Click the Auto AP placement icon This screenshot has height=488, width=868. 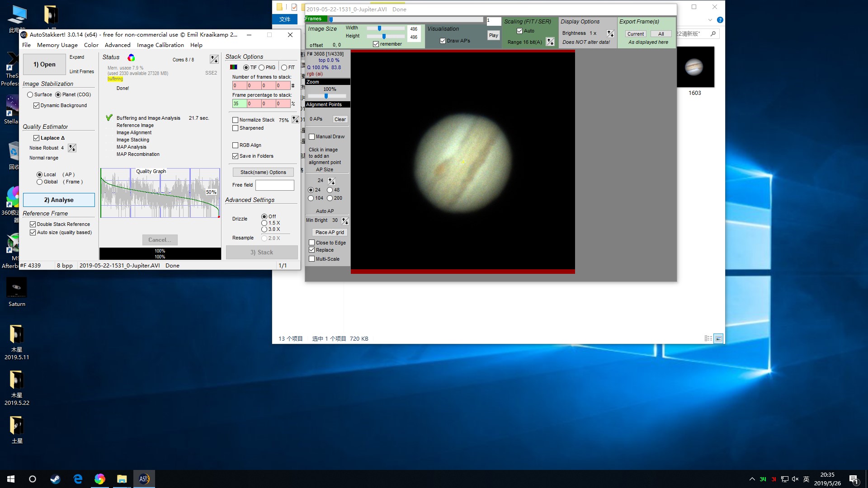[x=328, y=232]
